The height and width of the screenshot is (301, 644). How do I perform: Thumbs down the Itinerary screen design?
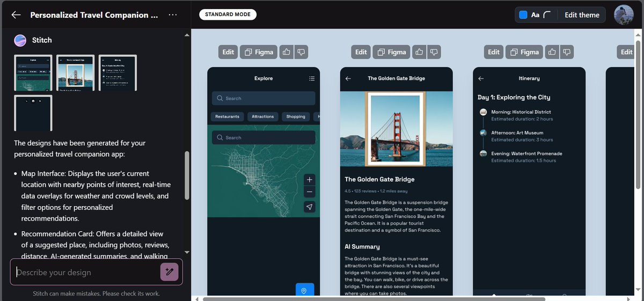point(566,52)
